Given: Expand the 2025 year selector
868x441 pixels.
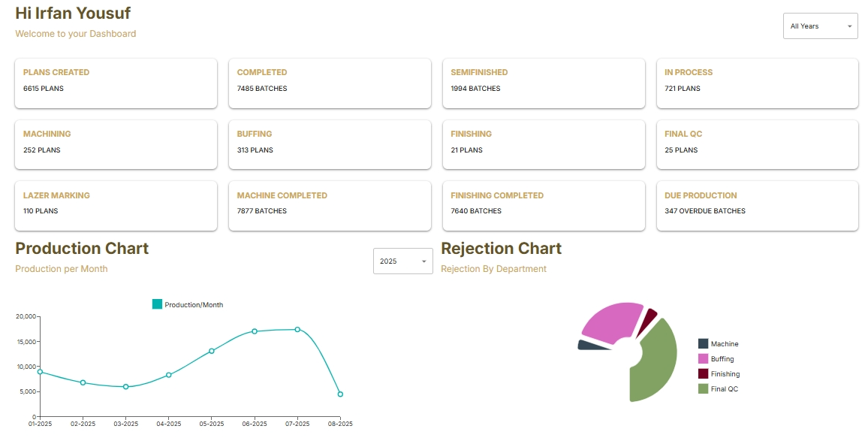Looking at the screenshot, I should coord(402,261).
